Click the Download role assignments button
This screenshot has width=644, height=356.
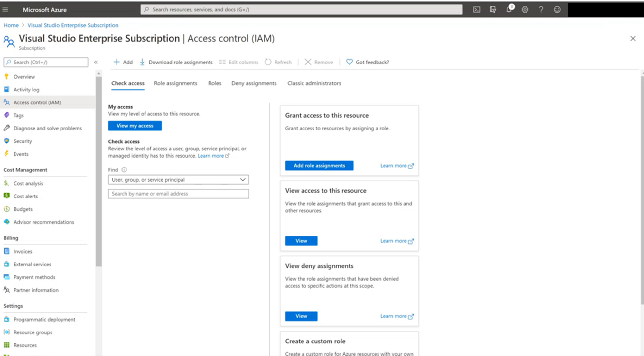(x=175, y=62)
